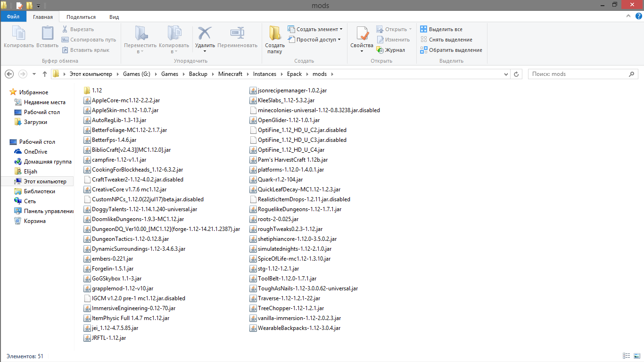This screenshot has height=362, width=644.
Task: Click Deselect all (Снять выделение)
Action: [x=446, y=40]
